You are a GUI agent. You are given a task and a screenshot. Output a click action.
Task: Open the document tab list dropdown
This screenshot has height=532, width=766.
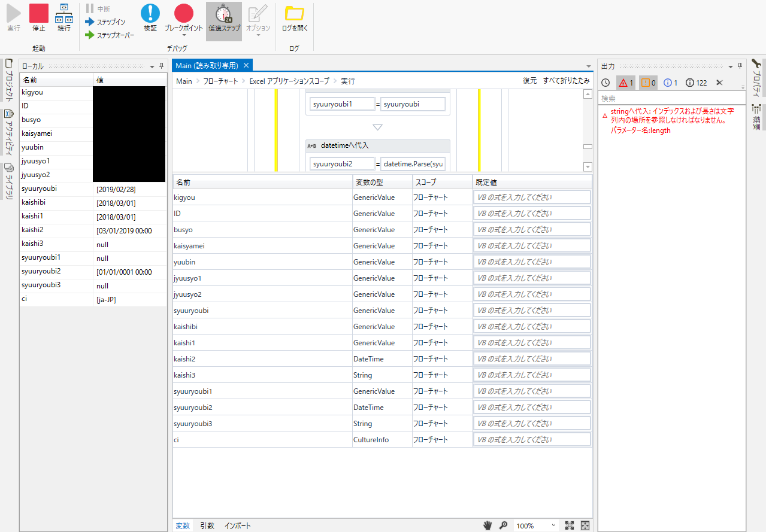pos(588,66)
